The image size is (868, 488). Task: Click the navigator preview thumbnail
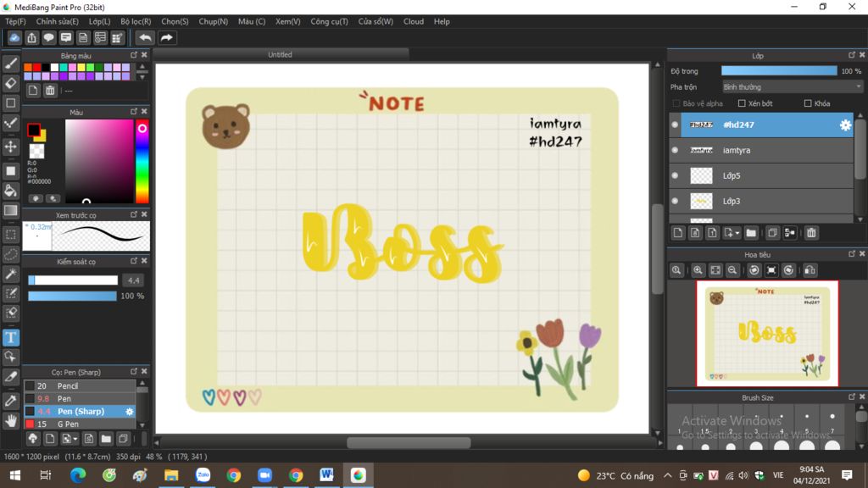(x=767, y=333)
